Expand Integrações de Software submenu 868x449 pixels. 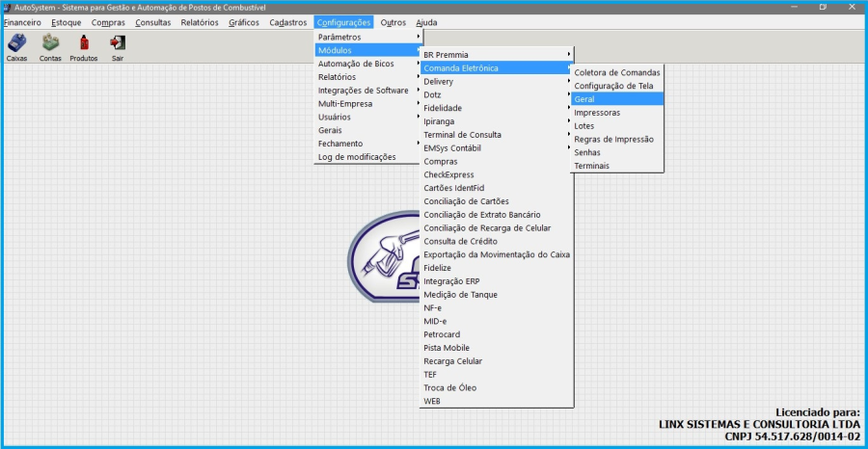coord(368,91)
